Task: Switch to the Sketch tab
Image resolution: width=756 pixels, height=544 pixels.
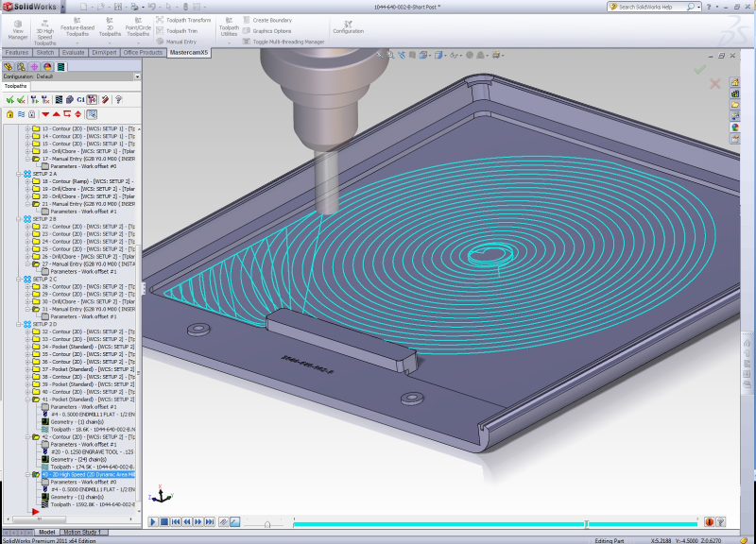Action: (x=44, y=53)
